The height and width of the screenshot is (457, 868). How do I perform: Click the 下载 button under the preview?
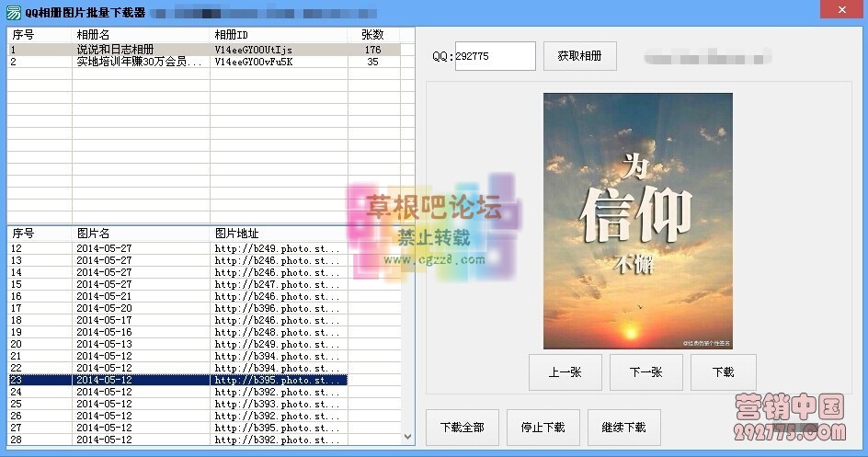723,372
